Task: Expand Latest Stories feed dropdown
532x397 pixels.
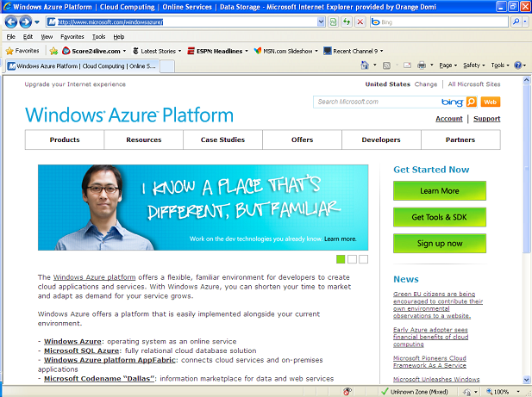Action: click(179, 51)
